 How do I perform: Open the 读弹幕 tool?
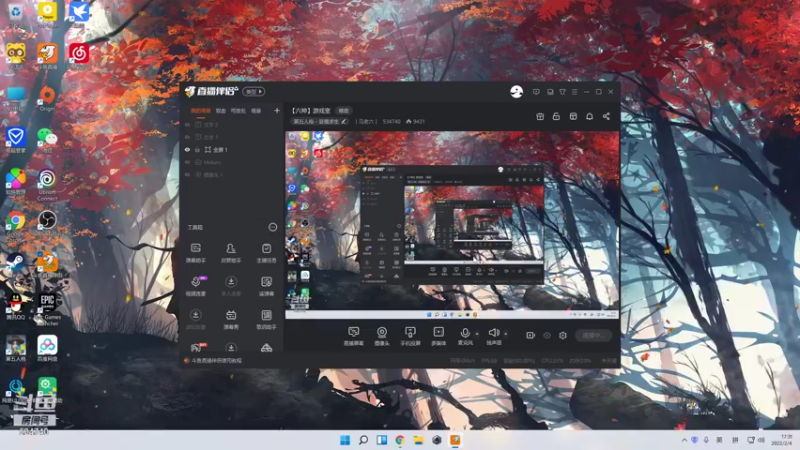266,286
